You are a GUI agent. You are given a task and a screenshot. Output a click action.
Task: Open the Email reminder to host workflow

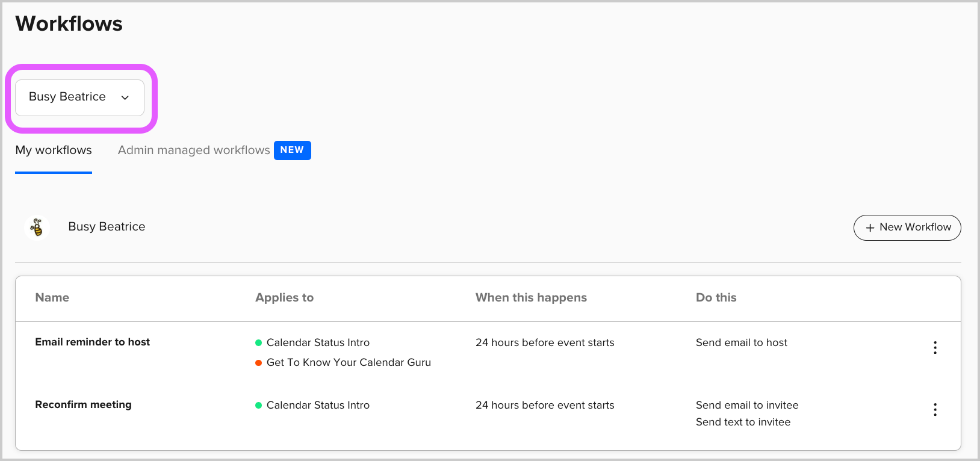[92, 342]
